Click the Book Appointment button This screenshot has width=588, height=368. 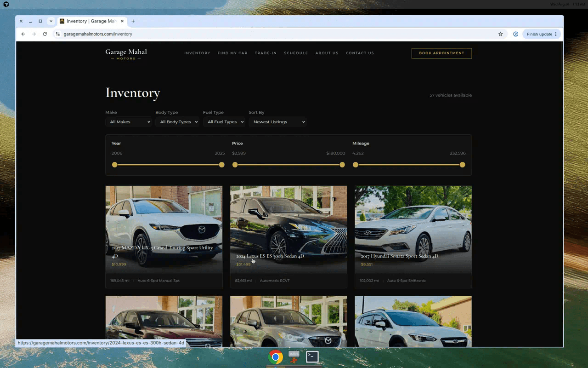441,53
